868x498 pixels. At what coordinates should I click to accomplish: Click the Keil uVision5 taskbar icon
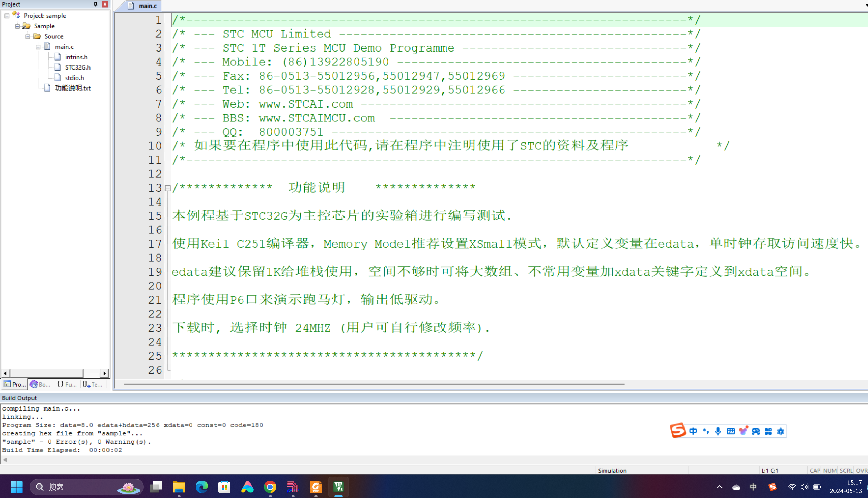[x=339, y=487]
